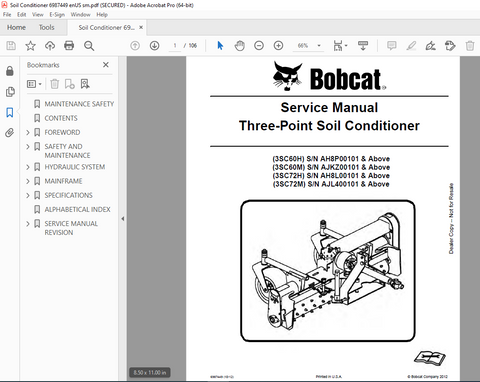Click the Service Manual title on the page
480x382 pixels.
(329, 108)
